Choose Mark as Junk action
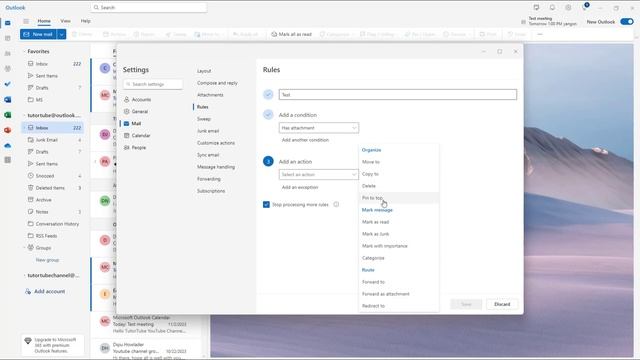640x360 pixels. tap(398, 234)
